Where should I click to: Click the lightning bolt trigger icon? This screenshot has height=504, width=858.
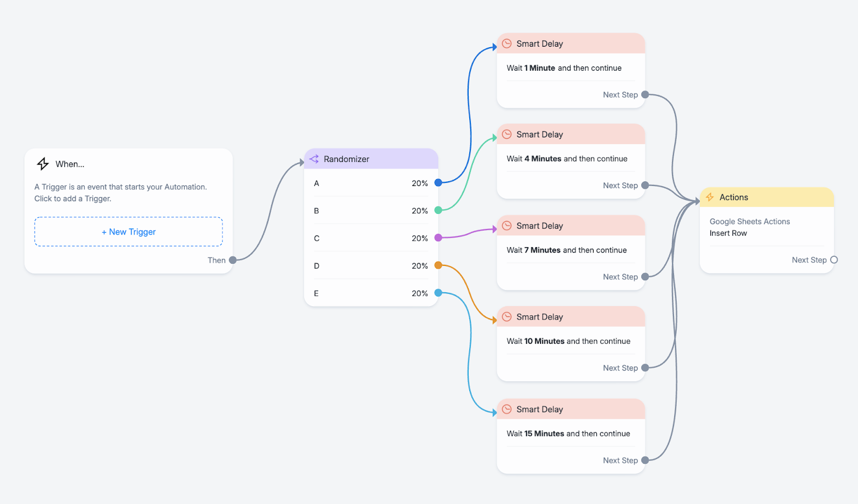click(43, 164)
